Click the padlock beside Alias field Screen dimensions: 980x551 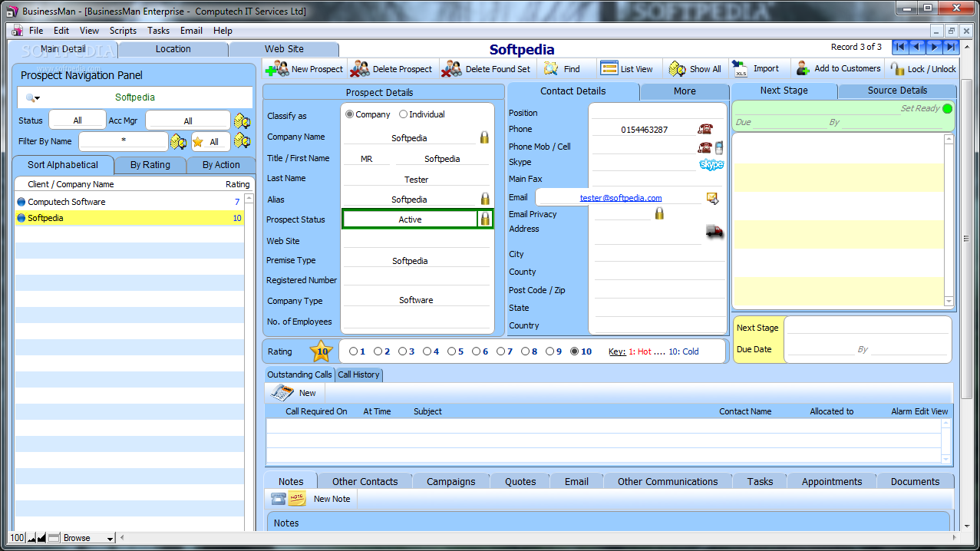point(484,199)
